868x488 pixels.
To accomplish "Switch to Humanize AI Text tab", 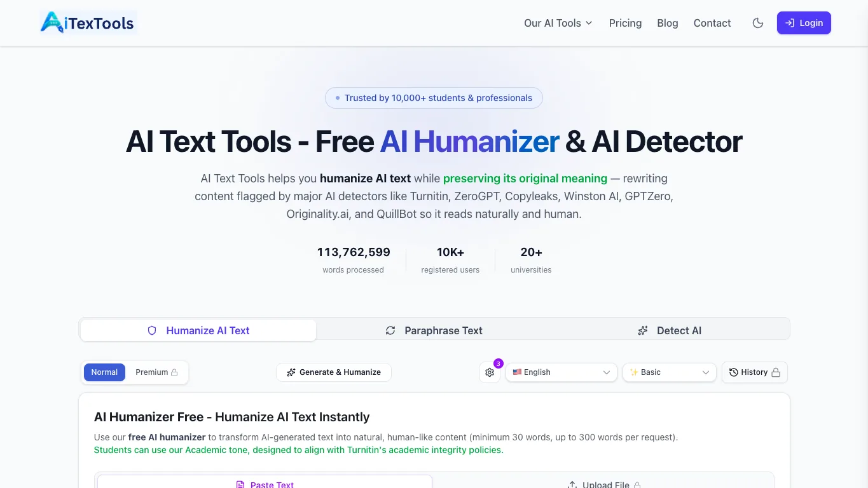I will pyautogui.click(x=198, y=330).
